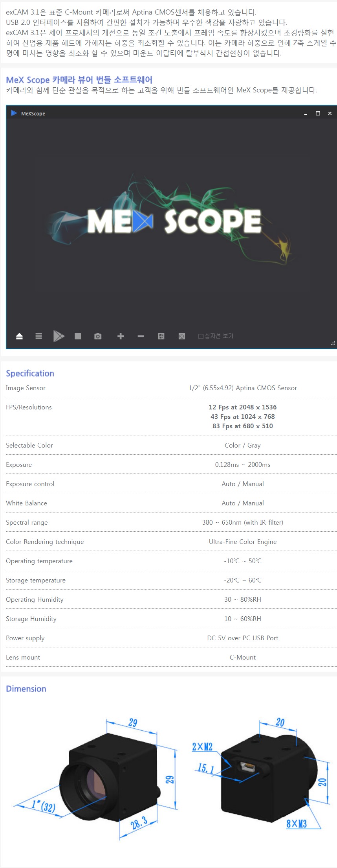The image size is (337, 868).
Task: Zoom in using the plus icon
Action: click(121, 336)
